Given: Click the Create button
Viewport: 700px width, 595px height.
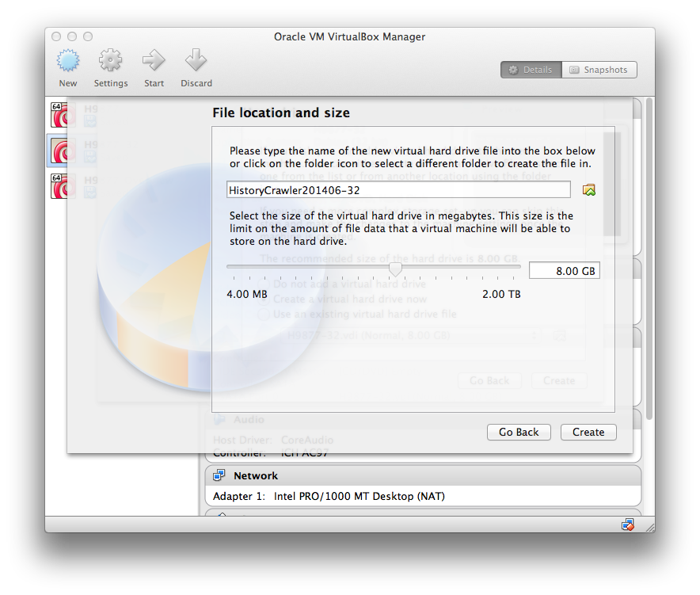Looking at the screenshot, I should pyautogui.click(x=588, y=432).
